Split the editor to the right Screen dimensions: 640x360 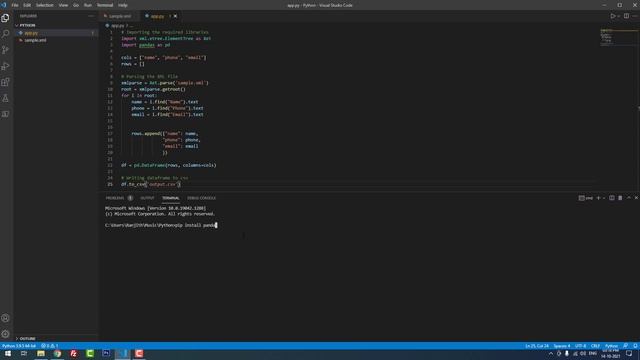626,16
